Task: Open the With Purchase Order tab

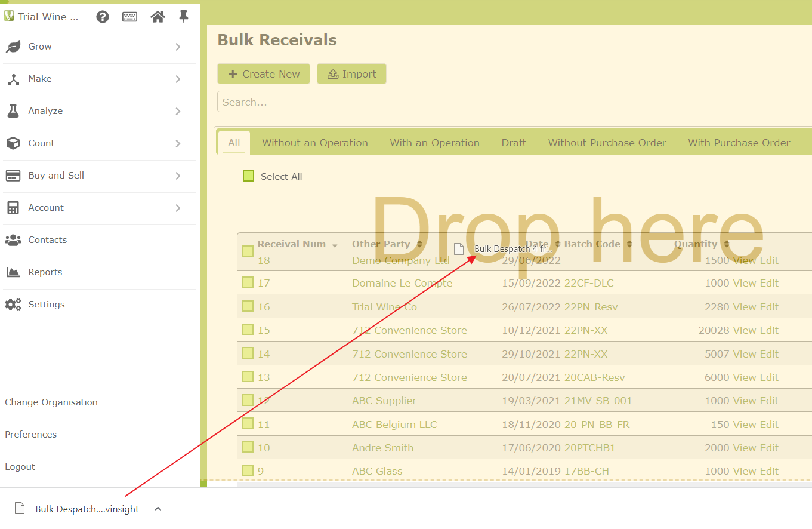Action: [739, 142]
